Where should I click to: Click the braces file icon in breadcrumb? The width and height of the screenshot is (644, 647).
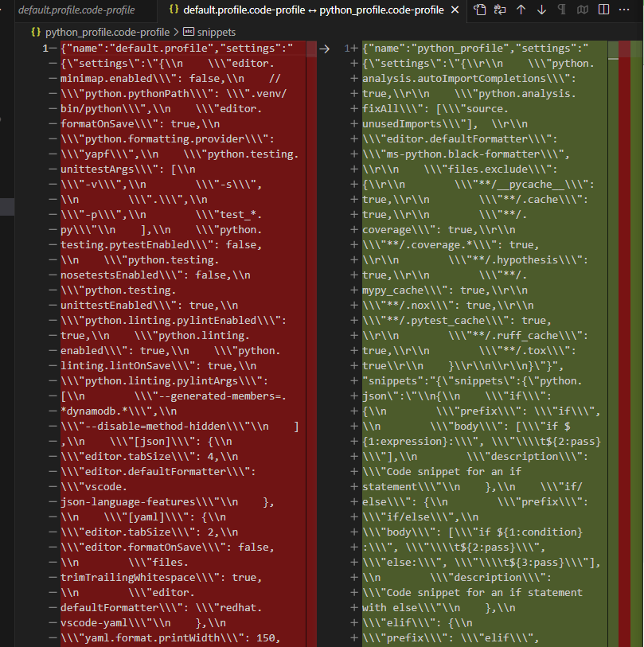pos(37,32)
